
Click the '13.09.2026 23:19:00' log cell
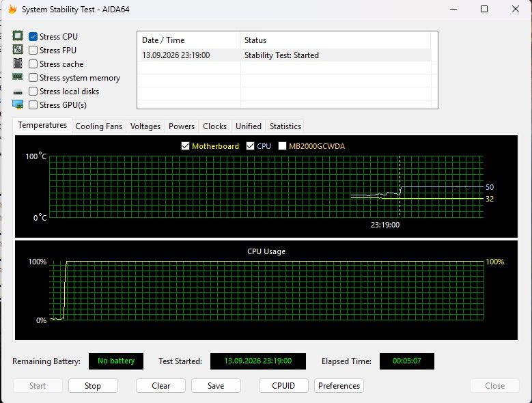pos(176,55)
